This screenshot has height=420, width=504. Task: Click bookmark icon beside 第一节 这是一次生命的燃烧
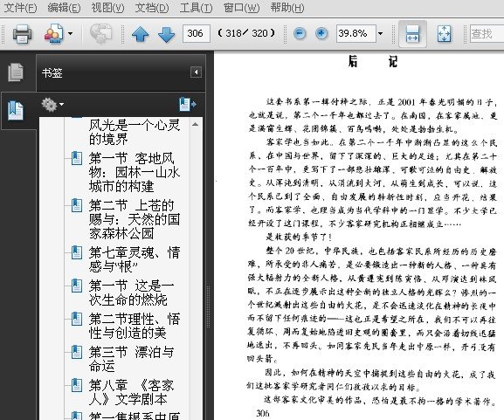tap(77, 286)
